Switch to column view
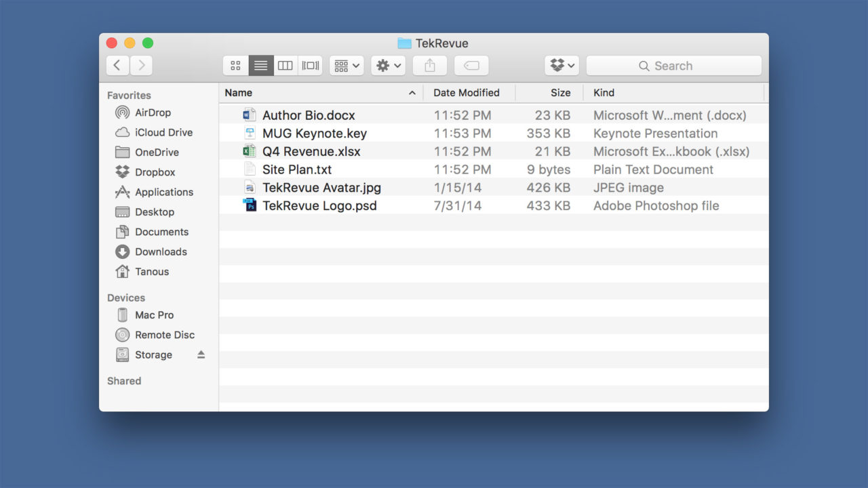The width and height of the screenshot is (868, 488). [x=285, y=66]
